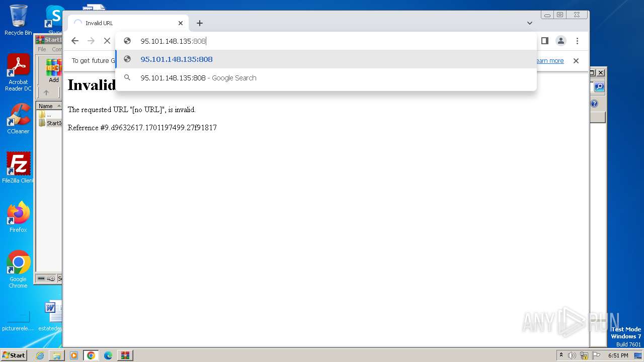Open the Chrome three-dot menu
Image resolution: width=644 pixels, height=362 pixels.
click(x=577, y=41)
